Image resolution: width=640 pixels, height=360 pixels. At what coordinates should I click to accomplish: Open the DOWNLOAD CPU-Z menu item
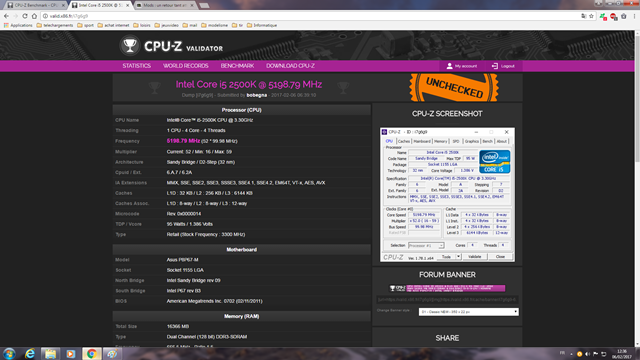(x=290, y=66)
